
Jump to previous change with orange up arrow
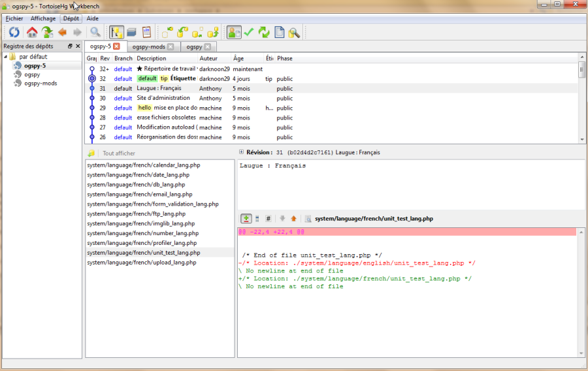pos(293,218)
